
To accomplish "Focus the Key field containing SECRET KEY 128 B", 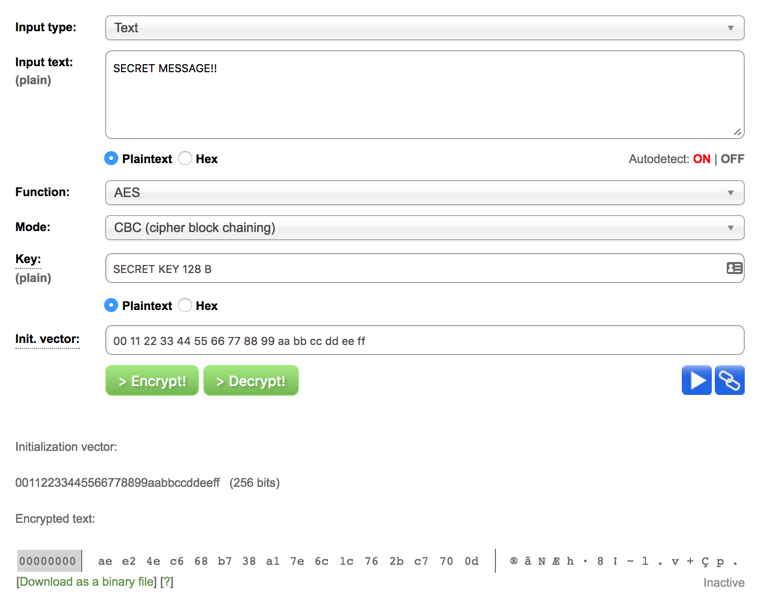I will coord(410,269).
